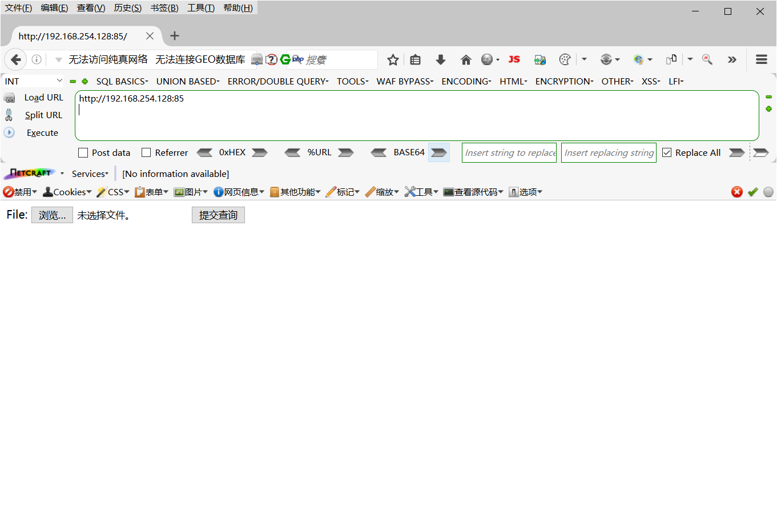Open the 表单 (Forms) tool on toolbar
This screenshot has width=777, height=532.
151,192
